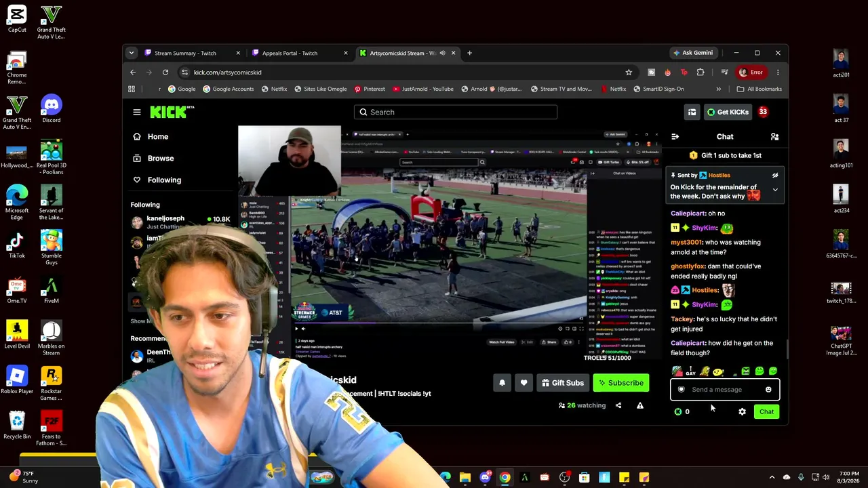Switch to the Stream Summary - Twitch tab
Image resolution: width=868 pixels, height=488 pixels.
[185, 53]
